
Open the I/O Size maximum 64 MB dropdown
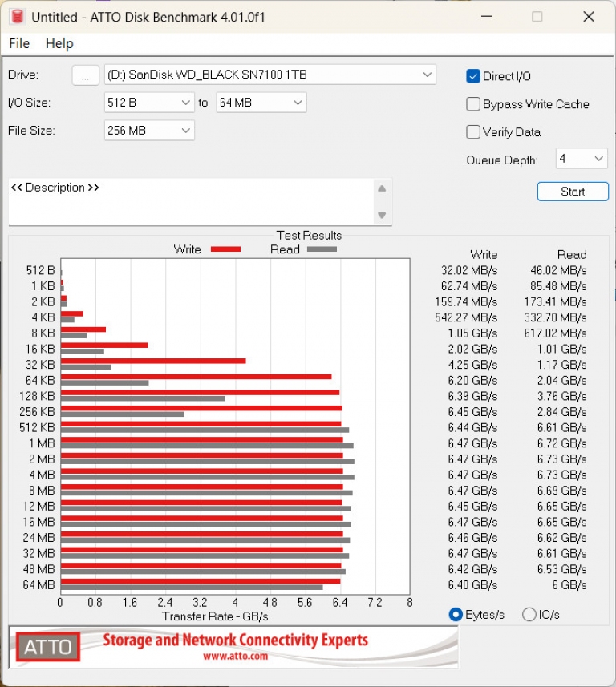[261, 103]
